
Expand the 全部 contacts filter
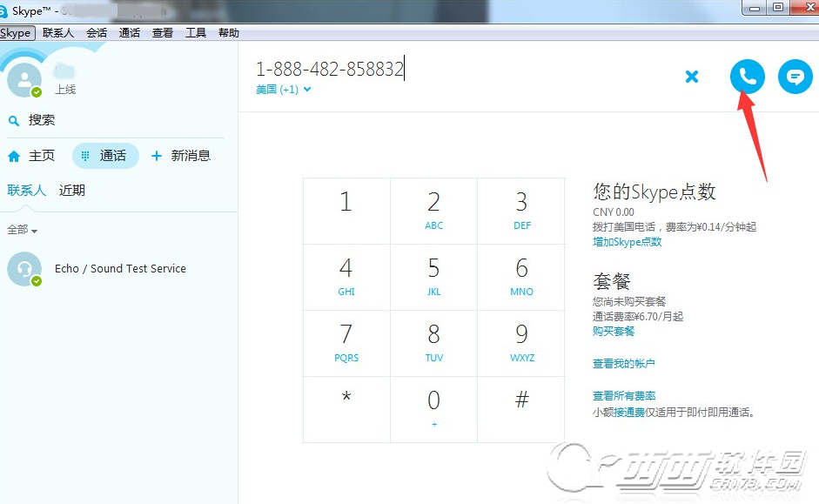point(22,229)
